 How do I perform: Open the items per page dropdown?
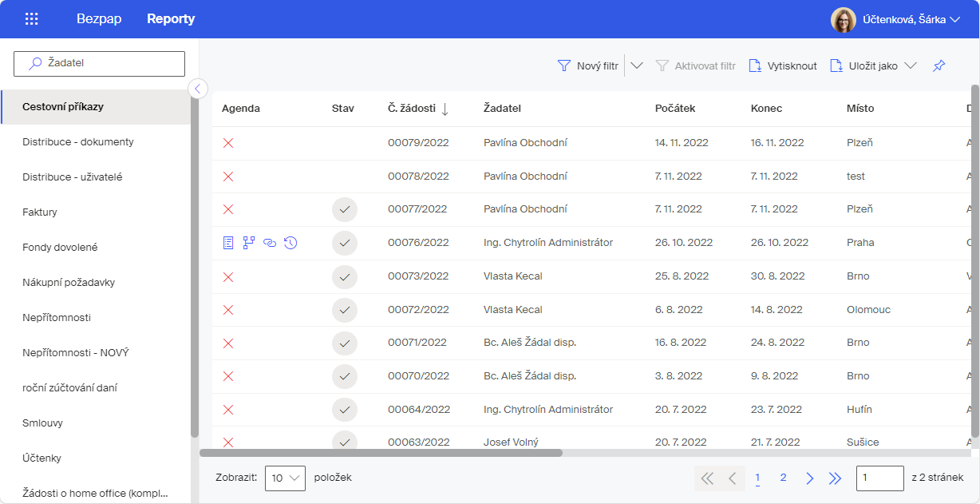pyautogui.click(x=285, y=478)
